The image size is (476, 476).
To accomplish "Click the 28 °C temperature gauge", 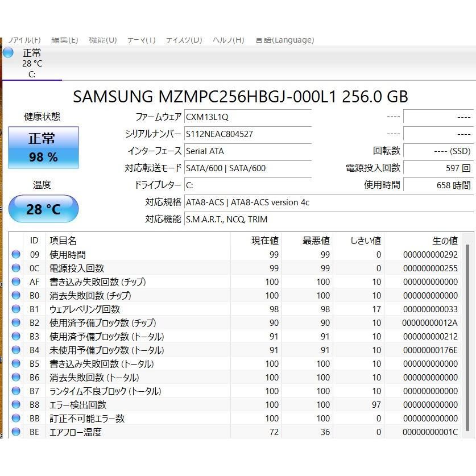I will [43, 209].
